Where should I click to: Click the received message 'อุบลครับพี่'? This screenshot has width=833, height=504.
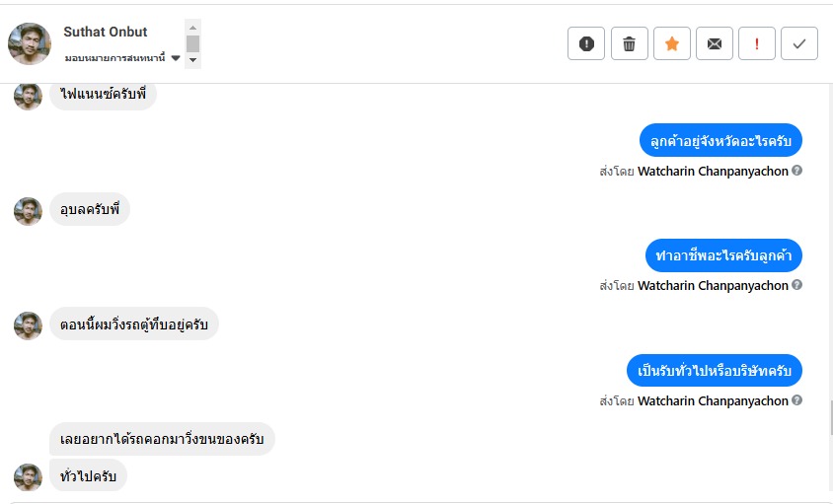click(x=90, y=210)
